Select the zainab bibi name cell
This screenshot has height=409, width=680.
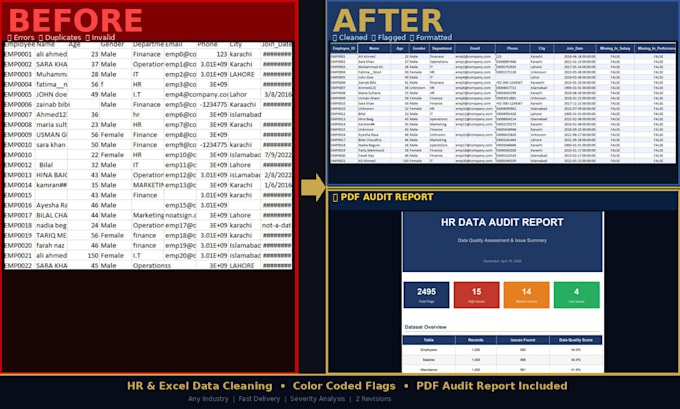(x=52, y=105)
